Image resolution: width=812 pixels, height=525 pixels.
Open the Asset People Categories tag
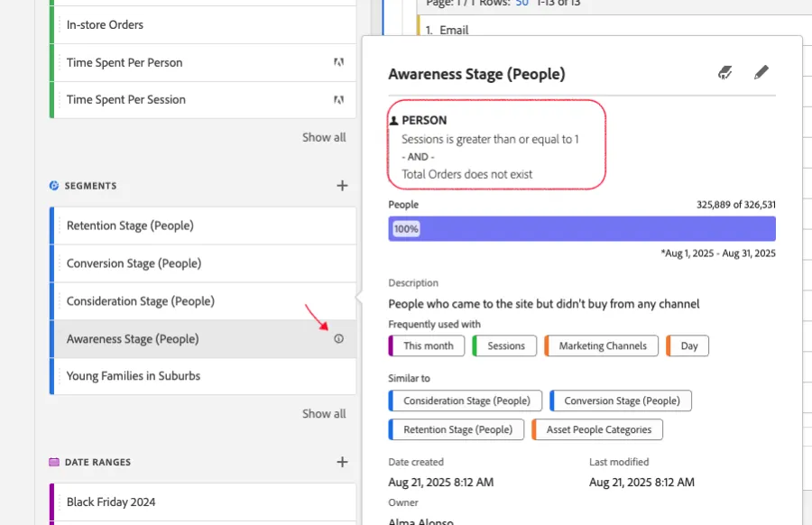click(x=597, y=429)
